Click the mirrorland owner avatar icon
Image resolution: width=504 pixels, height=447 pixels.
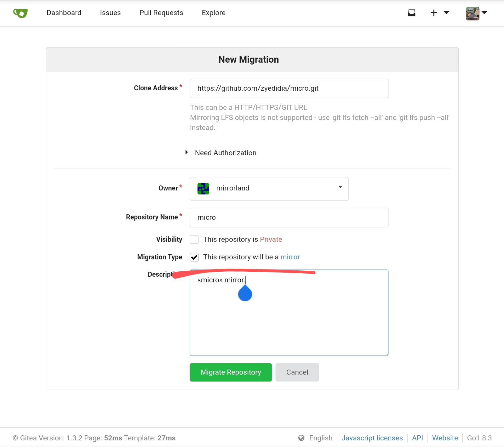(203, 189)
